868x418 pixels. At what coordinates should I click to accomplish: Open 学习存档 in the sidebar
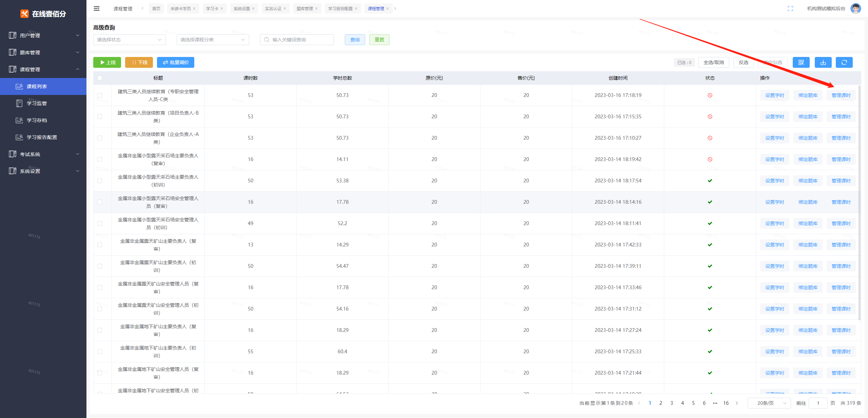pos(43,120)
